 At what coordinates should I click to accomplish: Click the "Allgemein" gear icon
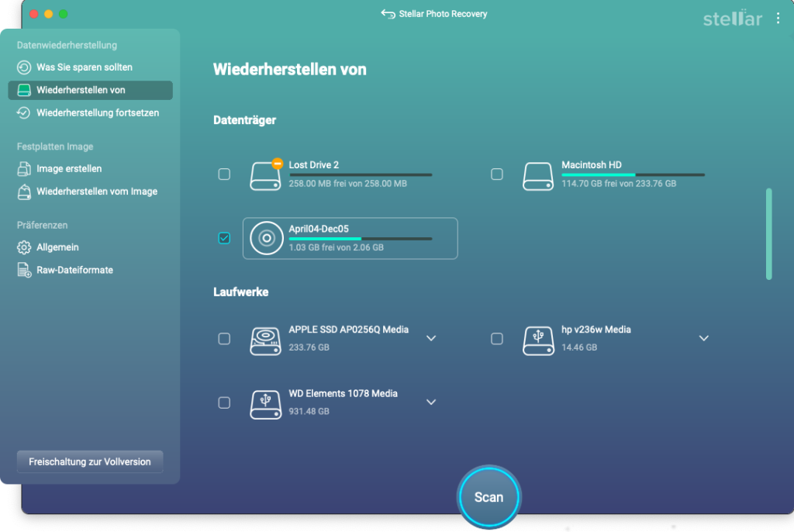point(26,247)
